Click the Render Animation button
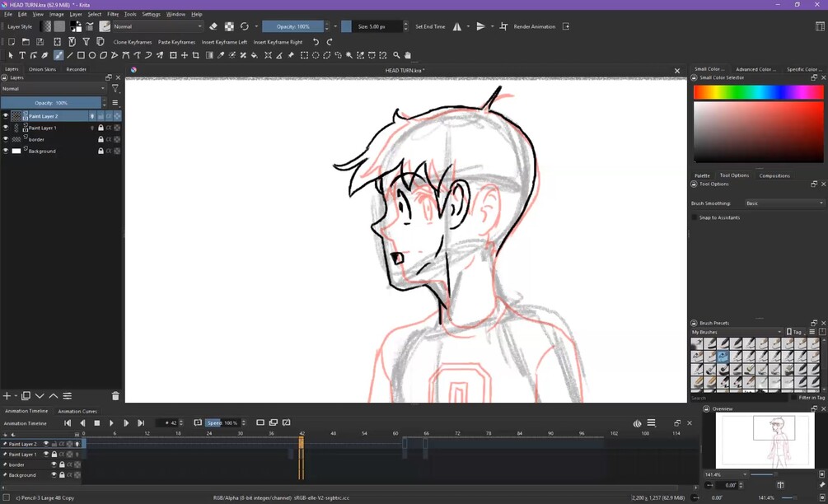The image size is (828, 504). [535, 26]
